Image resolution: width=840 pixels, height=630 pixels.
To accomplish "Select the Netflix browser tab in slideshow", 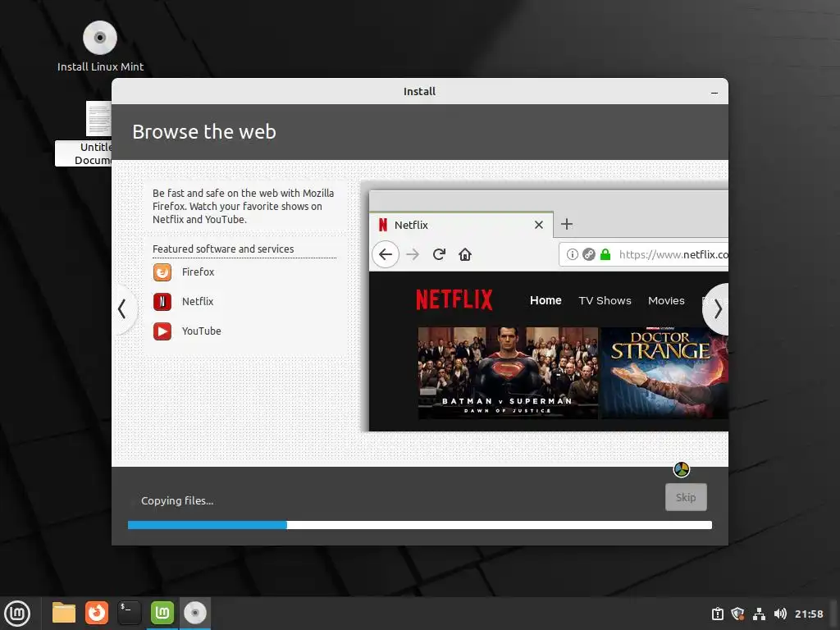I will [x=462, y=225].
